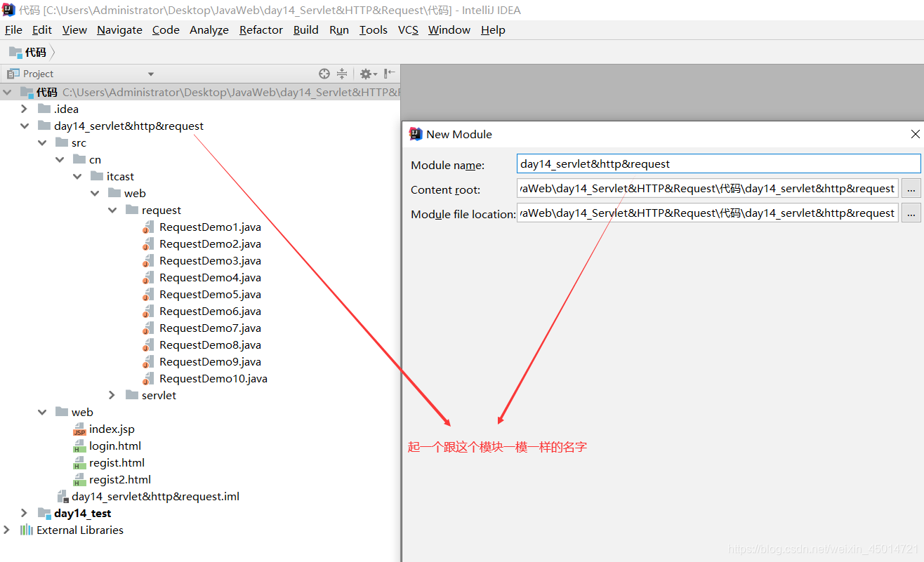
Task: Browse for Content root with ... button
Action: pos(911,188)
